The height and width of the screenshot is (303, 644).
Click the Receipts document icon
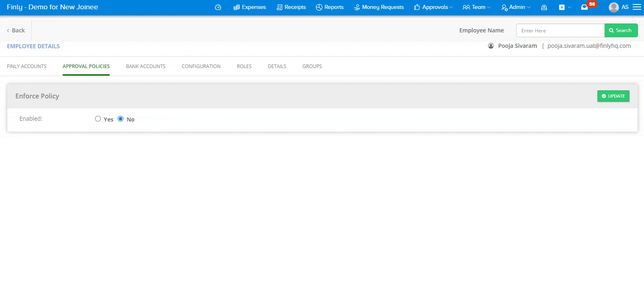click(280, 7)
